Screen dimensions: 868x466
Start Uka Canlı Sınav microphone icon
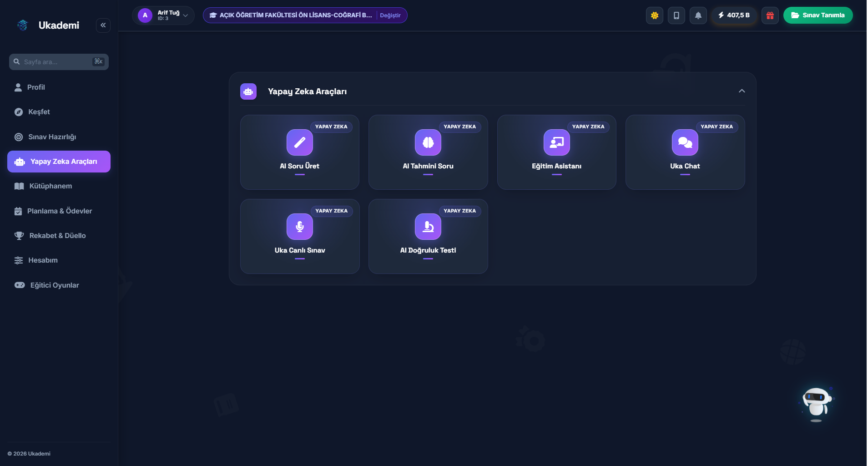300,227
